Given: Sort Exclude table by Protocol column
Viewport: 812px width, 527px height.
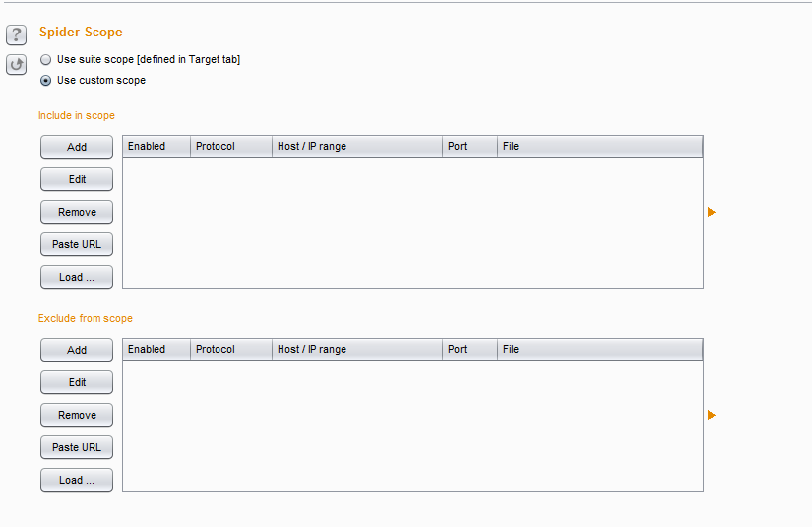Looking at the screenshot, I should click(x=230, y=350).
